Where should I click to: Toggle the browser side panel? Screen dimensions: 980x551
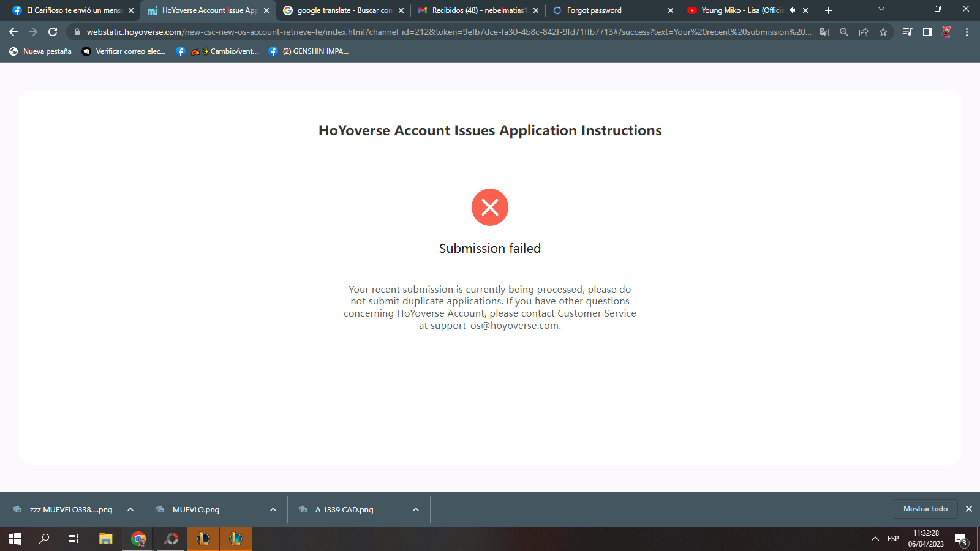[927, 32]
